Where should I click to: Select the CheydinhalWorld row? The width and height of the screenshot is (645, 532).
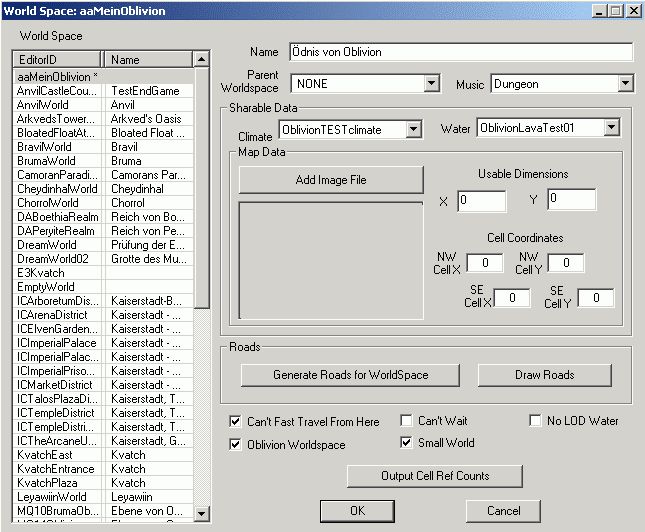[104, 189]
